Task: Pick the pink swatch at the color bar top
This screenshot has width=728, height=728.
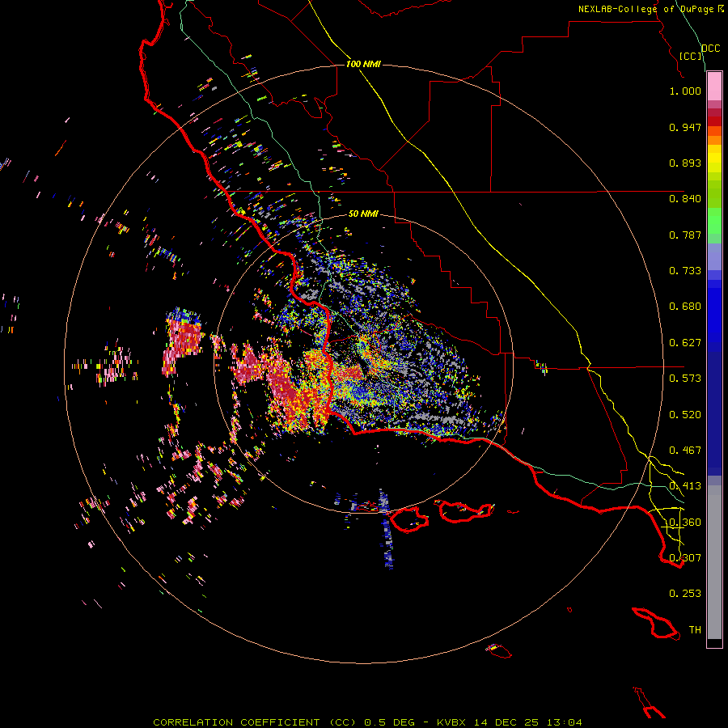Action: (714, 87)
